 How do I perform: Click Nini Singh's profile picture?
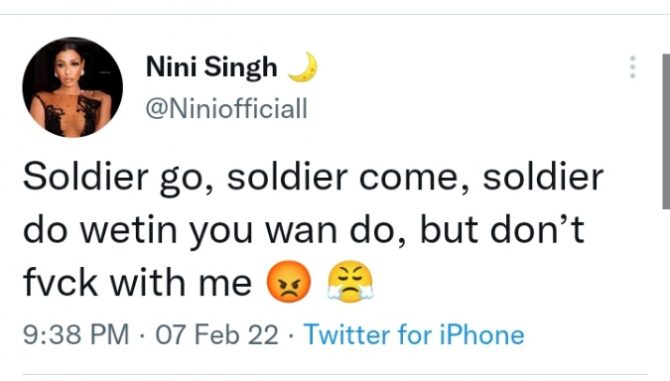pyautogui.click(x=73, y=88)
